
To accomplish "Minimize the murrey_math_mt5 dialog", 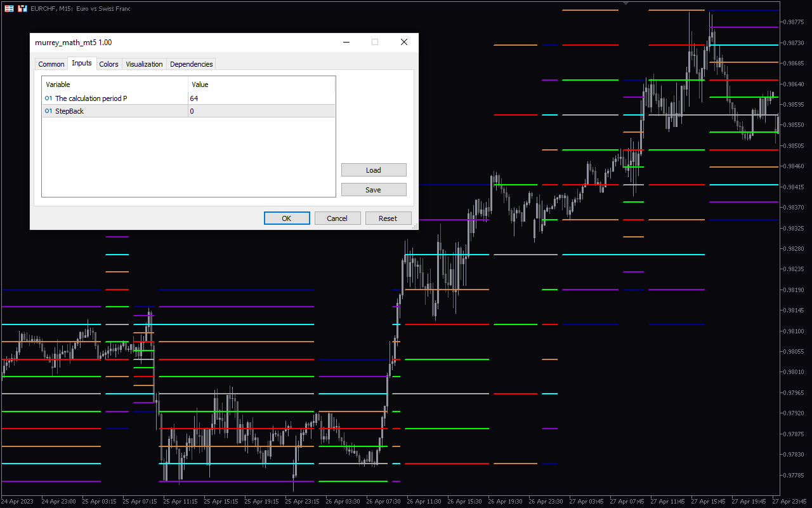I will click(346, 42).
